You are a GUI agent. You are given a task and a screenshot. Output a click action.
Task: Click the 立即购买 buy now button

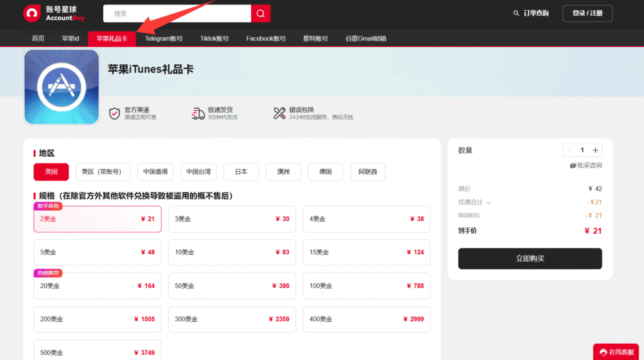[x=530, y=259]
